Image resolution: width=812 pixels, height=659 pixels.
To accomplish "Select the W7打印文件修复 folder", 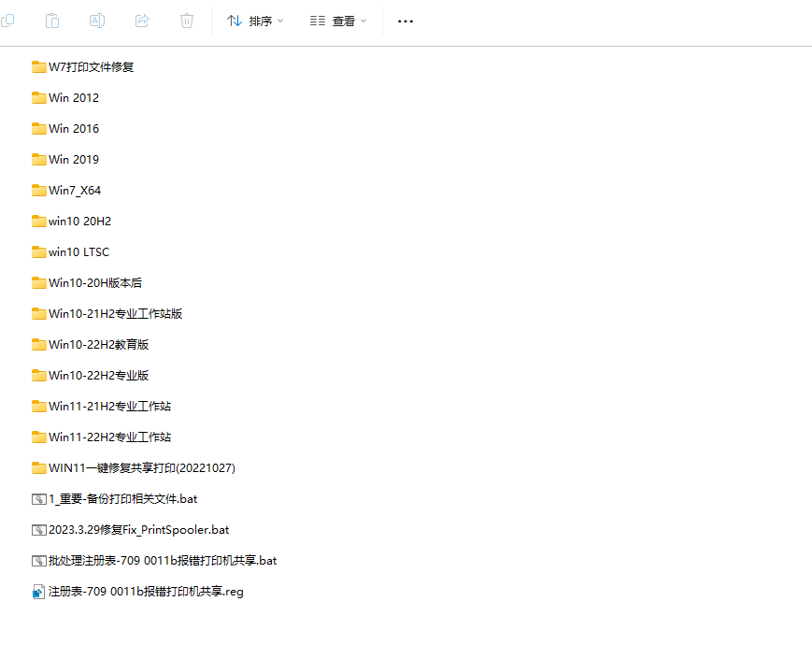I will [x=92, y=66].
